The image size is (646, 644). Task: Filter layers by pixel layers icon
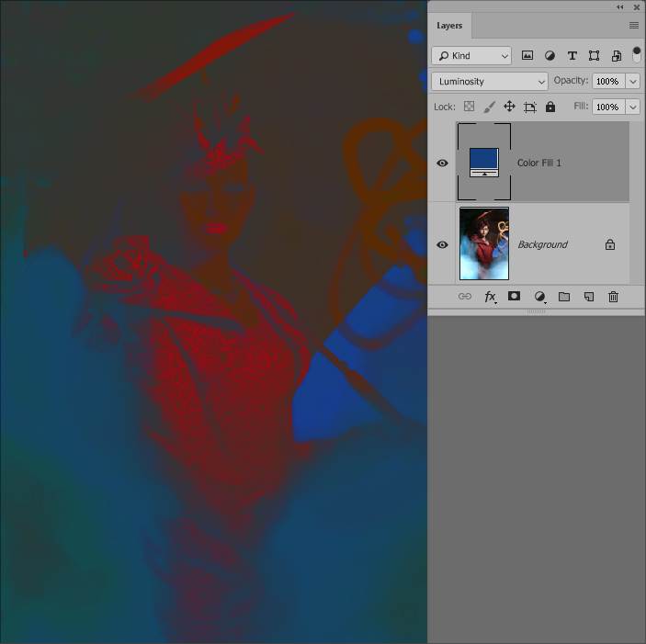(527, 56)
